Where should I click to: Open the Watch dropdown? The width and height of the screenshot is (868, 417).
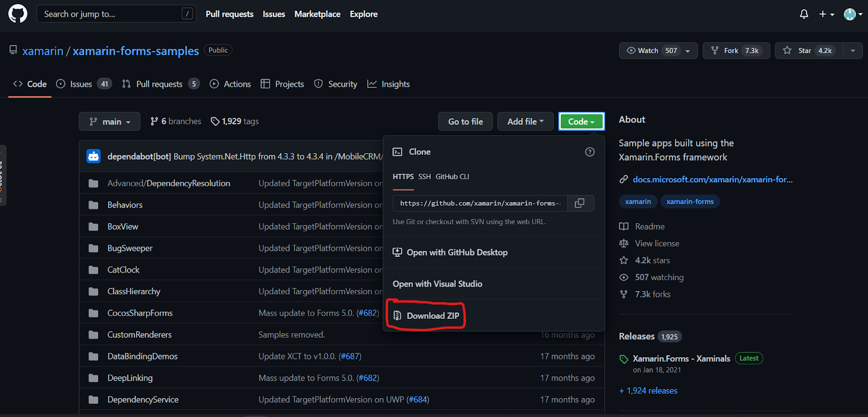point(658,50)
